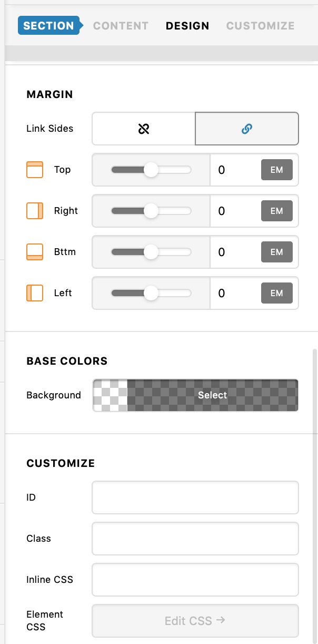The image size is (318, 644).
Task: Focus the ID input field
Action: [x=195, y=497]
